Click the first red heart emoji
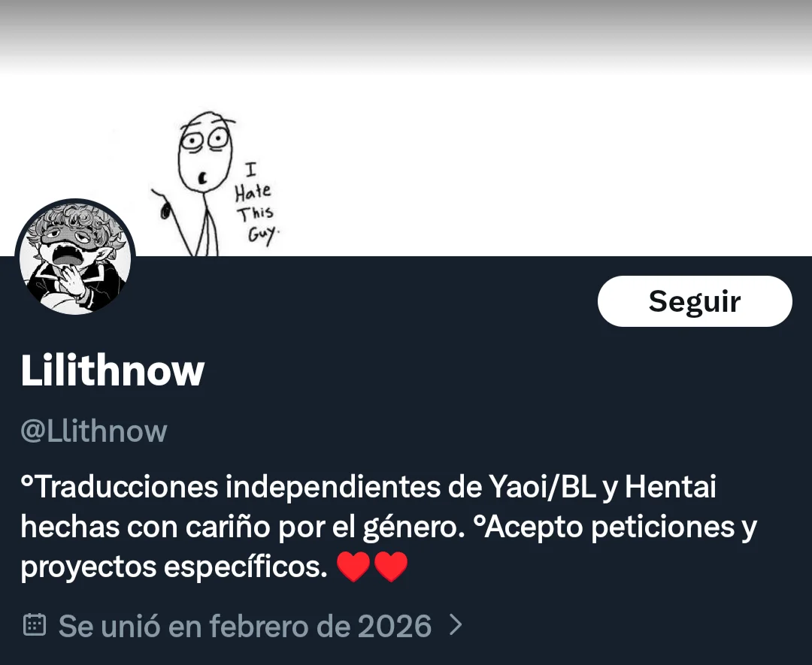The width and height of the screenshot is (812, 665). click(x=353, y=567)
